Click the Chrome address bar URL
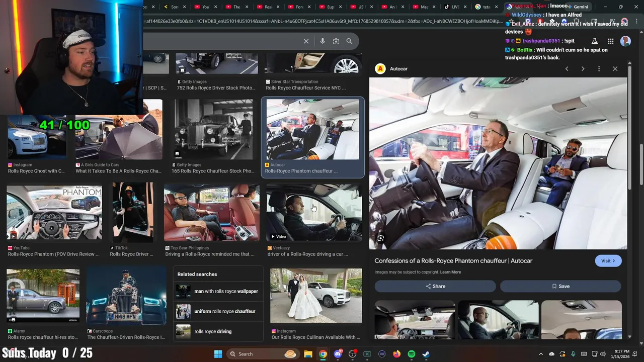The height and width of the screenshot is (362, 644). [x=322, y=21]
